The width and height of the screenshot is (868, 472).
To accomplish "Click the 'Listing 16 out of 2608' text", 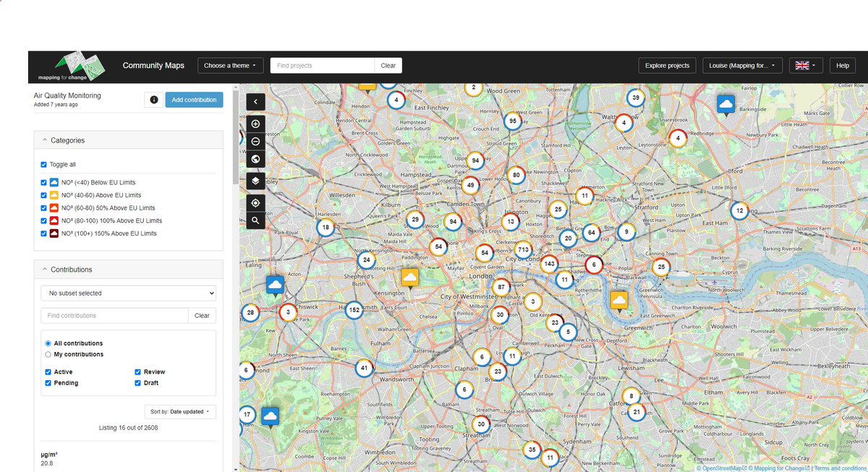I will tap(129, 428).
